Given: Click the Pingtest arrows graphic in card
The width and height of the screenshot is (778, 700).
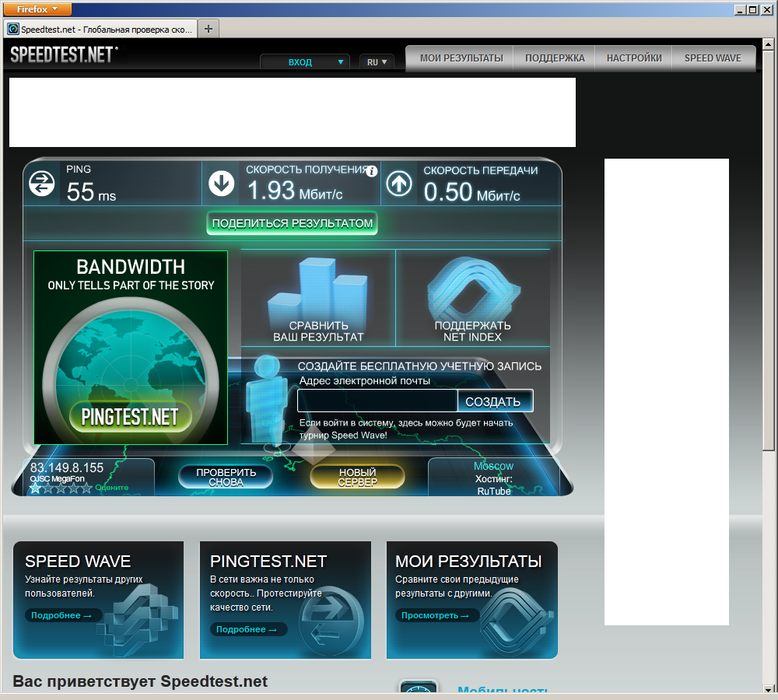Looking at the screenshot, I should (331, 621).
